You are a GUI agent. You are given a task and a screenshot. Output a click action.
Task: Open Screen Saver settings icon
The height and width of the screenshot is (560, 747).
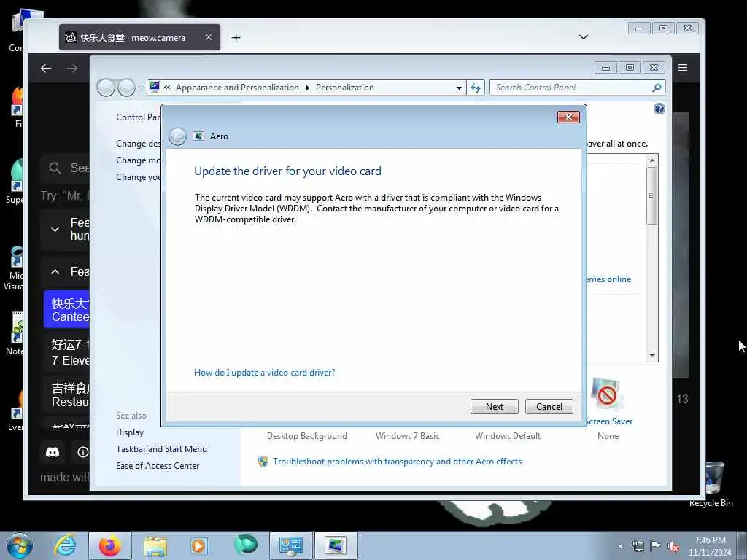click(606, 394)
